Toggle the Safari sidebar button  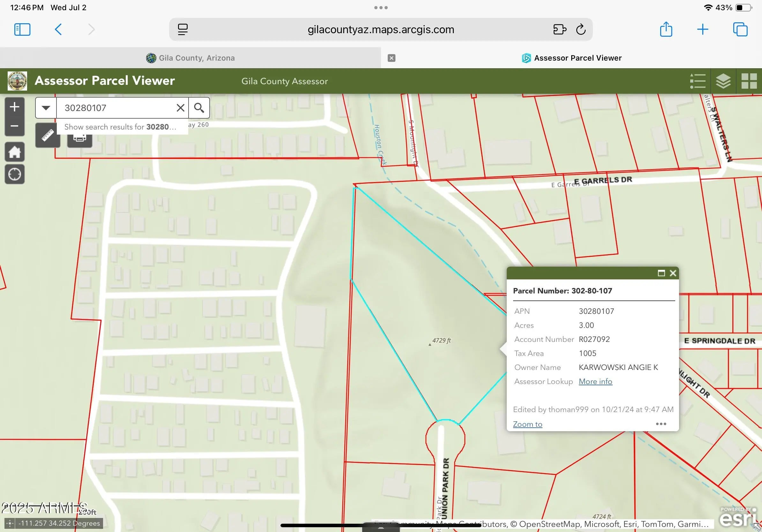click(x=22, y=30)
